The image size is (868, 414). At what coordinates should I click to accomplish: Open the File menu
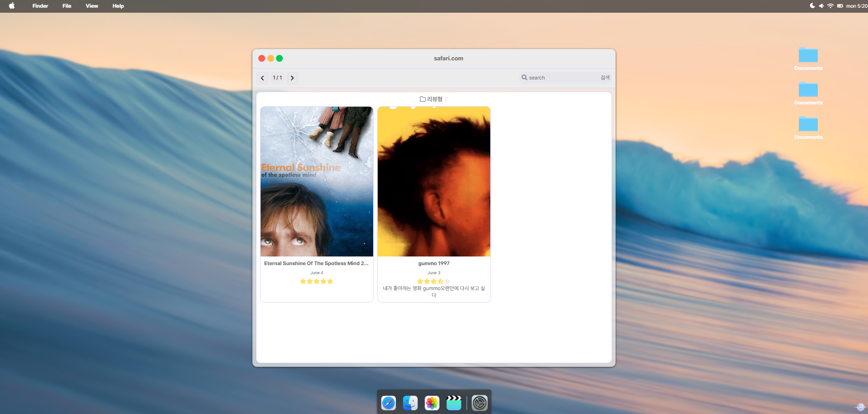67,6
